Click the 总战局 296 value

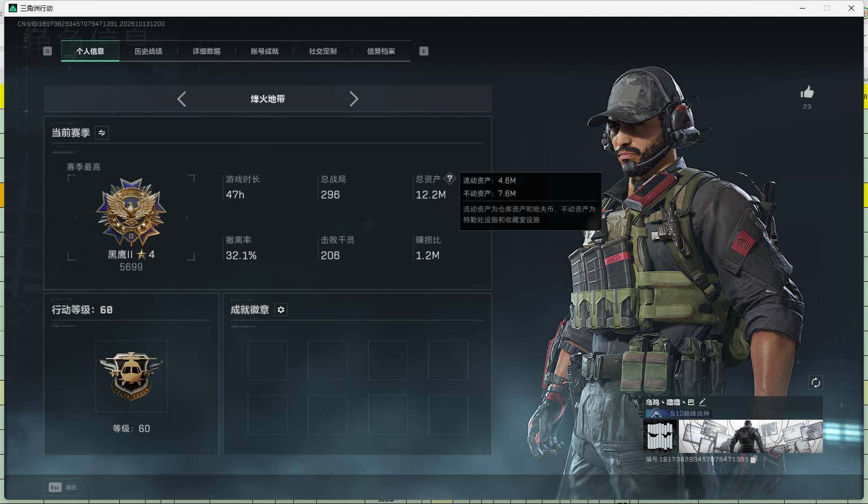coord(330,195)
